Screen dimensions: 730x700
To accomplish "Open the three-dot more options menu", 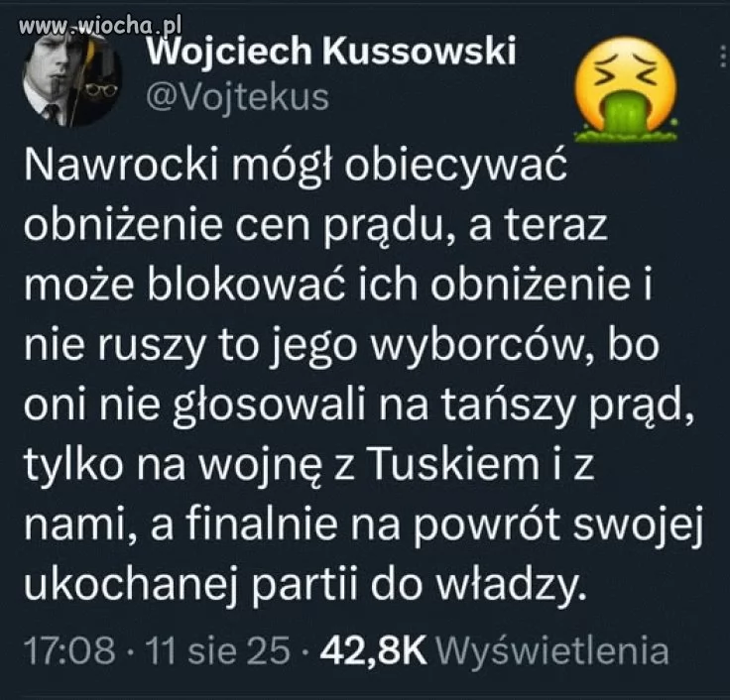I will [723, 58].
